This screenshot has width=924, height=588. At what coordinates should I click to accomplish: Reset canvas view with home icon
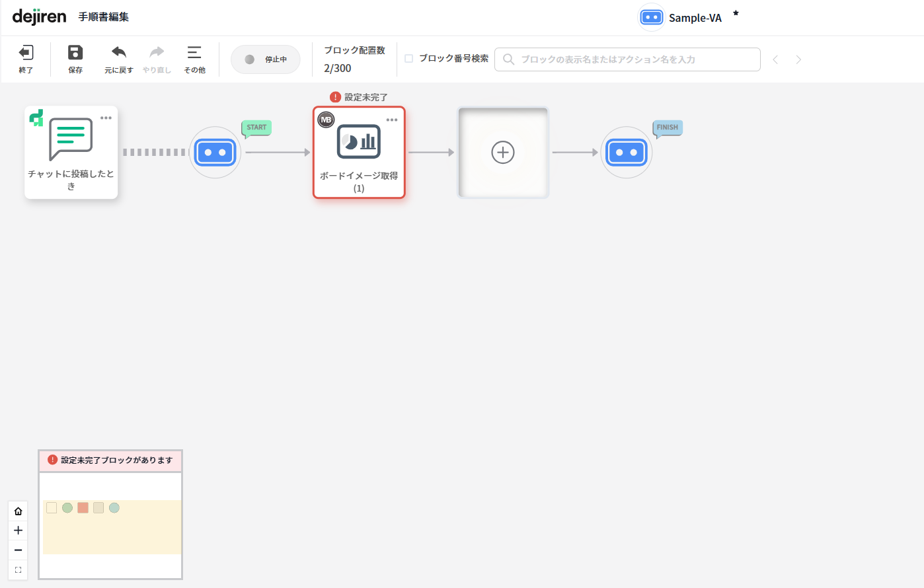tap(18, 511)
